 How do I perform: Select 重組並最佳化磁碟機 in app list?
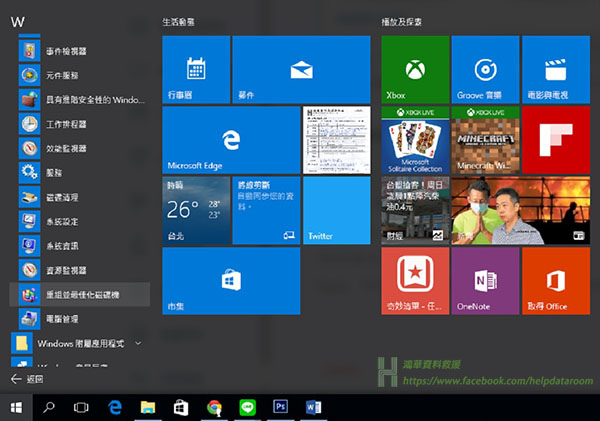(x=80, y=294)
